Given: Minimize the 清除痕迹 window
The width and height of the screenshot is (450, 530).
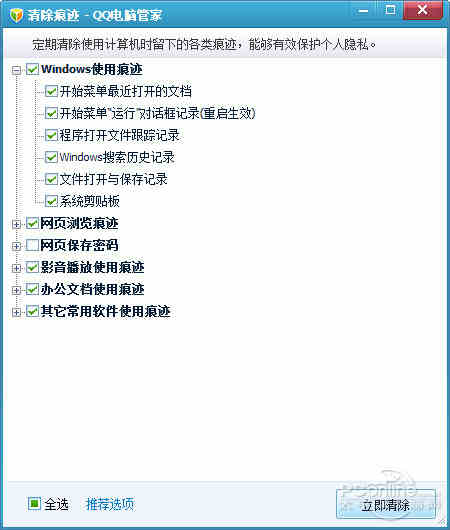Looking at the screenshot, I should (363, 10).
